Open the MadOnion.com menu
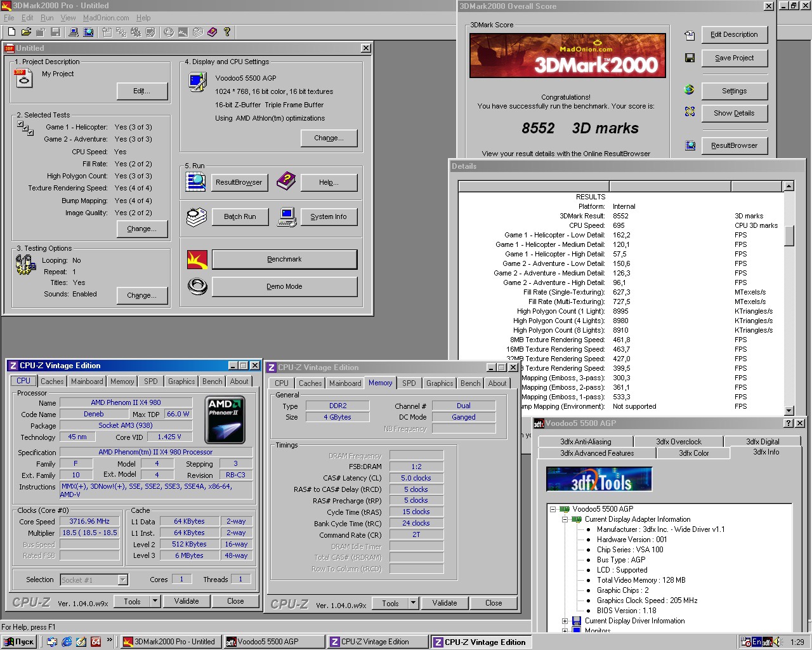 pyautogui.click(x=106, y=18)
